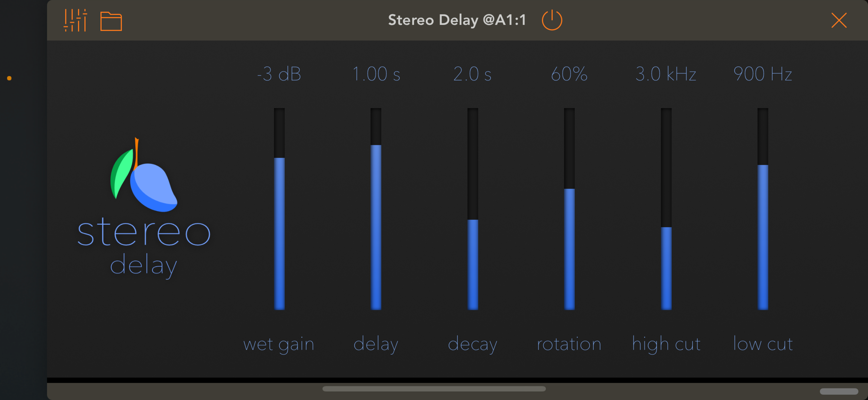Open the presets folder icon

(x=111, y=20)
